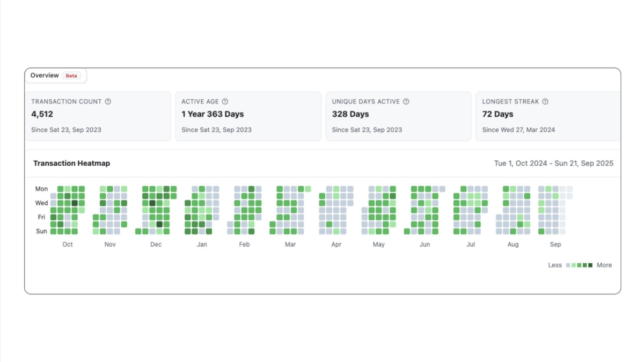Click the Jan month label
Screen dimensions: 644x362
pyautogui.click(x=202, y=244)
